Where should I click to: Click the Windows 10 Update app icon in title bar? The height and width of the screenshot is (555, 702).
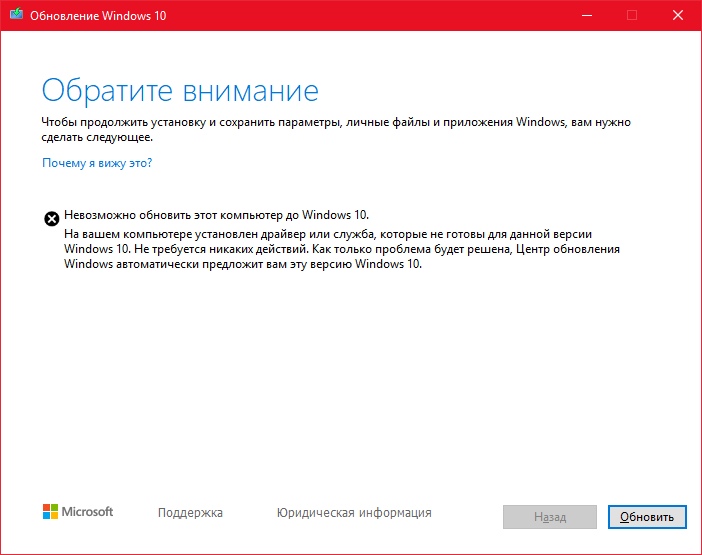tap(16, 14)
